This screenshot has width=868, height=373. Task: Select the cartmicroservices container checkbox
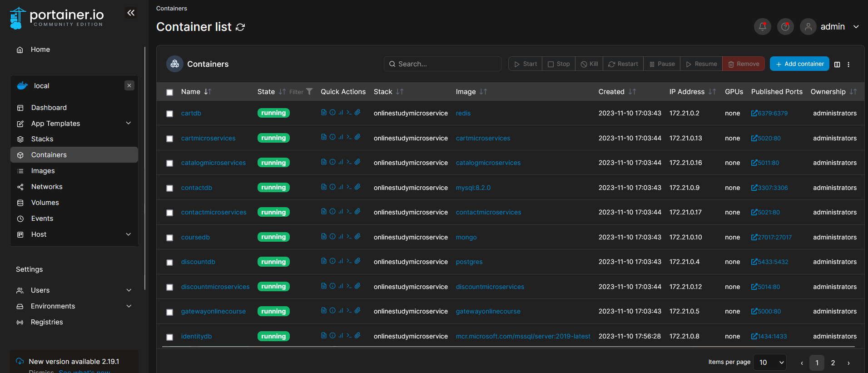click(x=170, y=139)
